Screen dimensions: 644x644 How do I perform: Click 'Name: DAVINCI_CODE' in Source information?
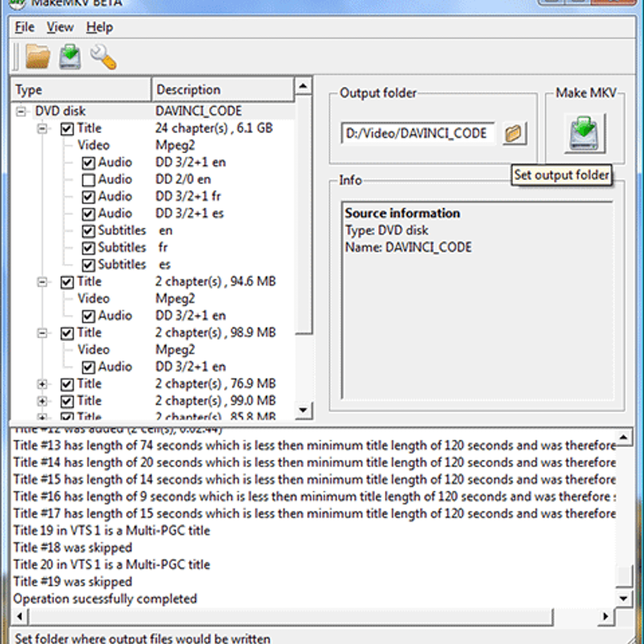(x=408, y=248)
